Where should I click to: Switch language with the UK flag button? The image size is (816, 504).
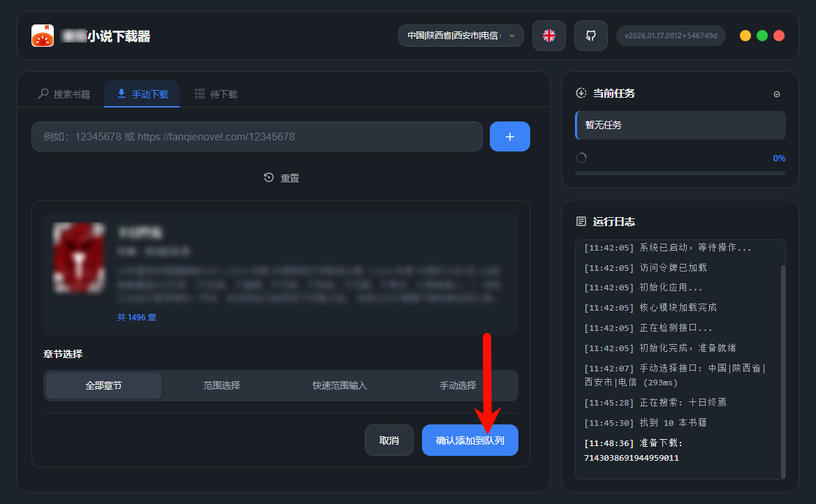coord(549,36)
